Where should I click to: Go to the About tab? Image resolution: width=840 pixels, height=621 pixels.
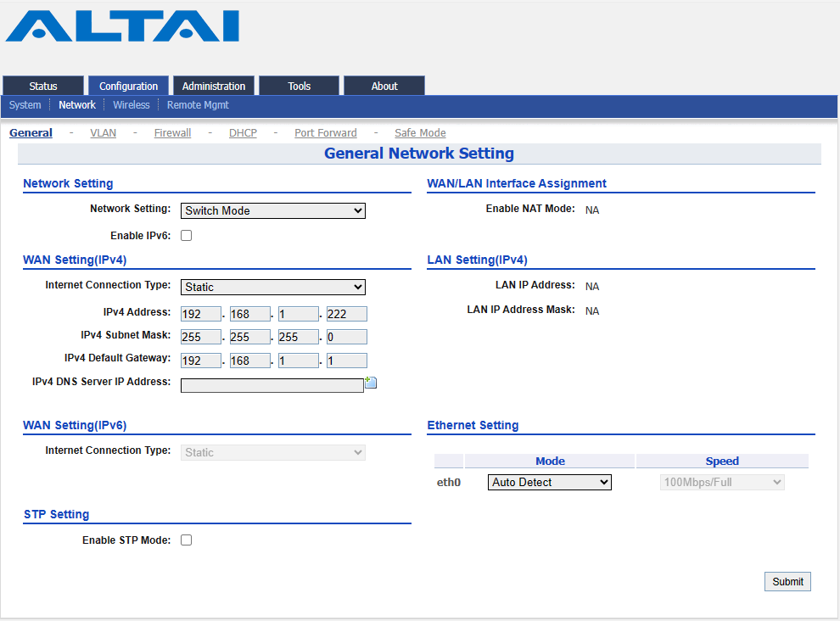coord(384,86)
